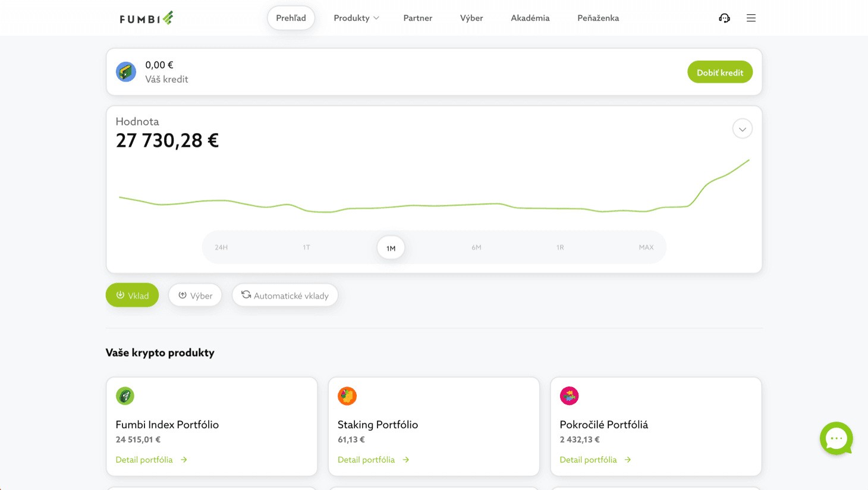The image size is (868, 490).
Task: Click the credit wallet icon
Action: 126,72
